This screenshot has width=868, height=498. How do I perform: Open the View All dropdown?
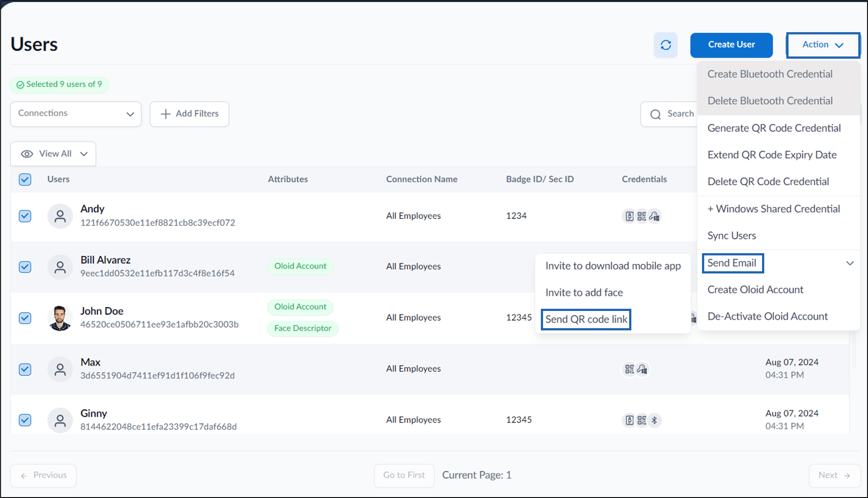coord(53,154)
